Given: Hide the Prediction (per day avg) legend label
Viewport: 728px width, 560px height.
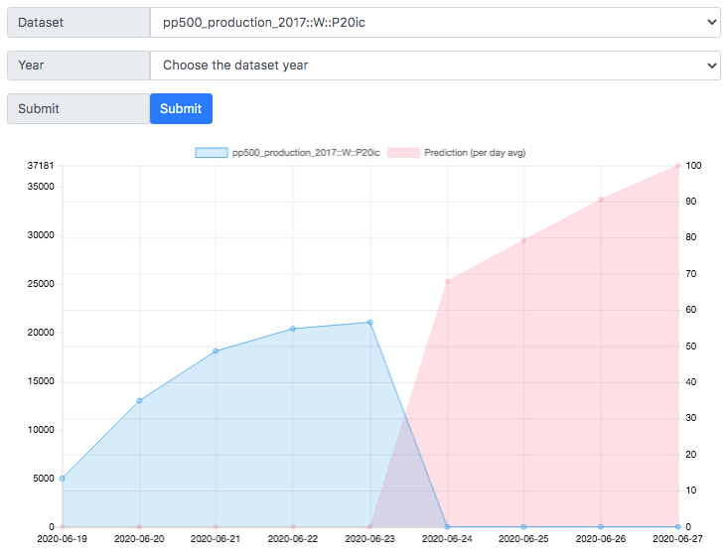Looking at the screenshot, I should [475, 153].
